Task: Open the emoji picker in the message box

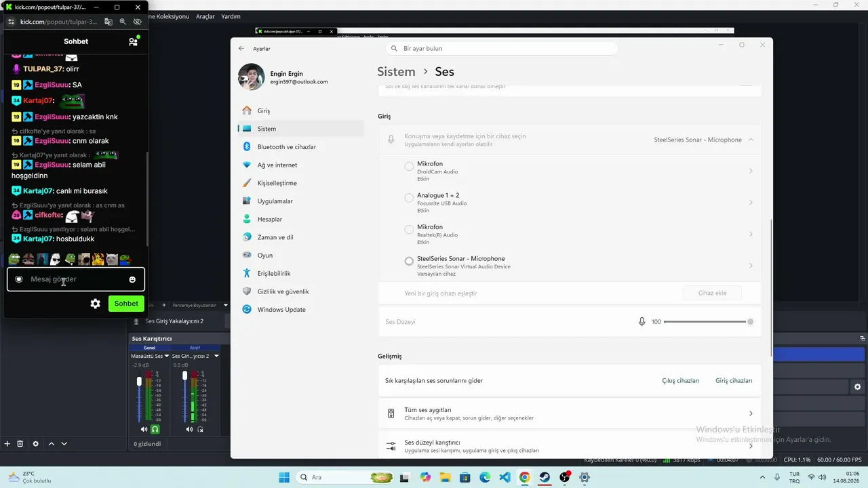Action: click(132, 279)
